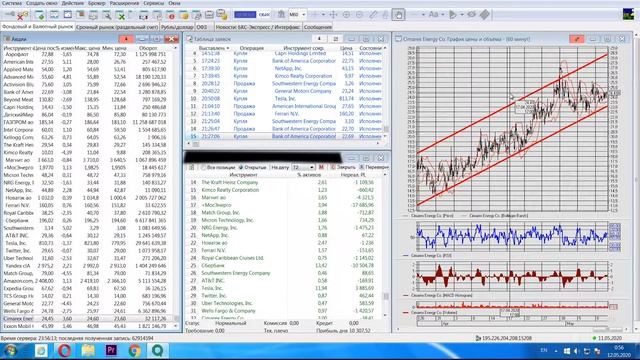Click the create new table icon

40,15
